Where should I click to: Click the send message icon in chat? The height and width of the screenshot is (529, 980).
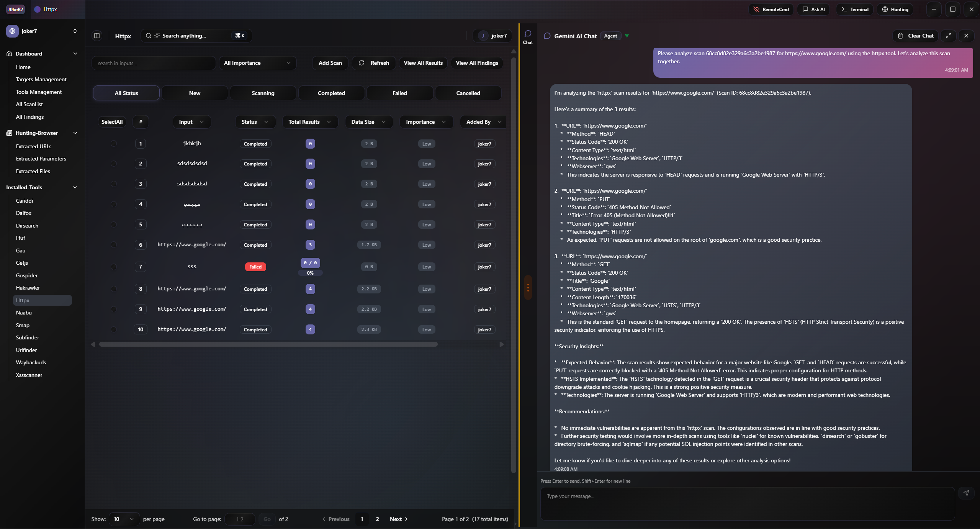967,493
